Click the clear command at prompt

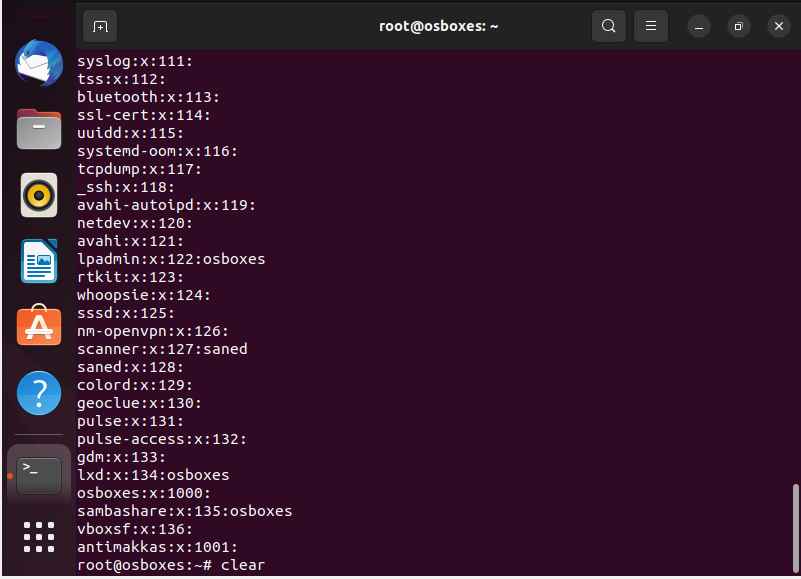[x=243, y=565]
